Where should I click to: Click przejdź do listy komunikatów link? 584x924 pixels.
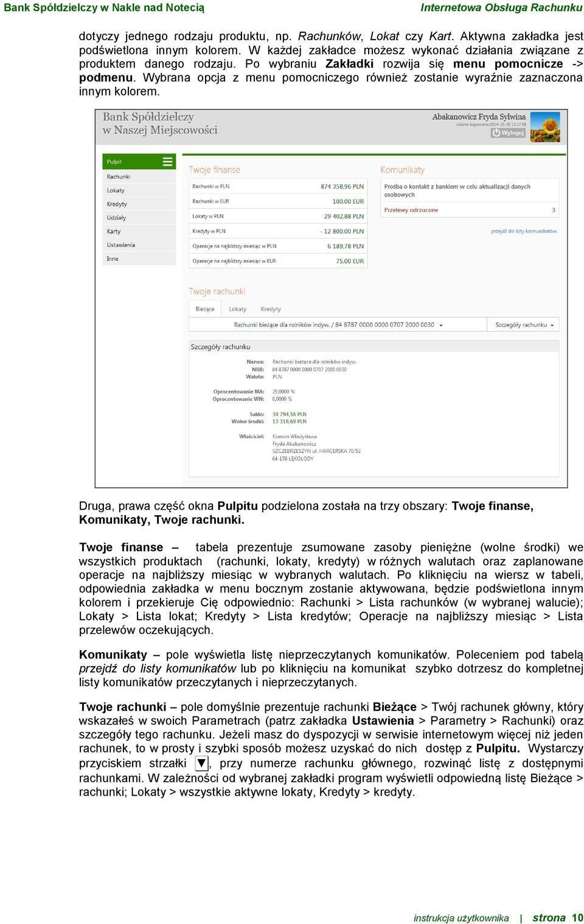[x=524, y=231]
